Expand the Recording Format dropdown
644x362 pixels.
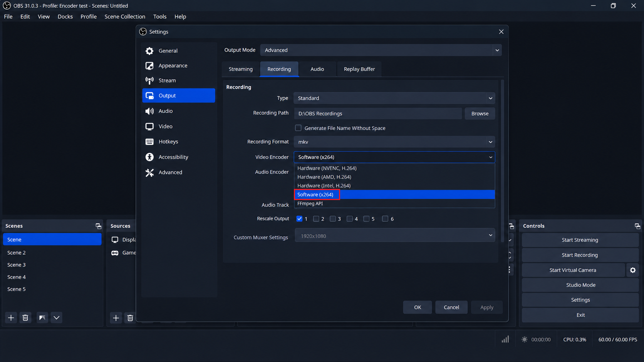click(394, 142)
